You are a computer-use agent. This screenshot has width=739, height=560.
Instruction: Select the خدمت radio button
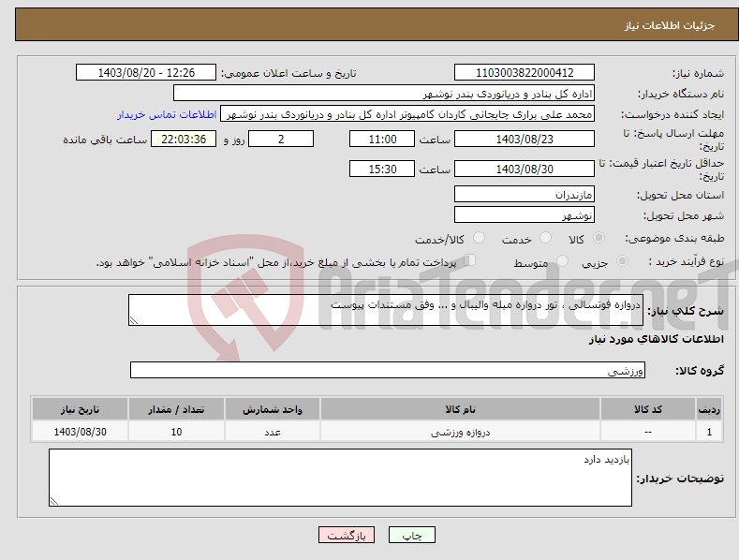pyautogui.click(x=545, y=238)
